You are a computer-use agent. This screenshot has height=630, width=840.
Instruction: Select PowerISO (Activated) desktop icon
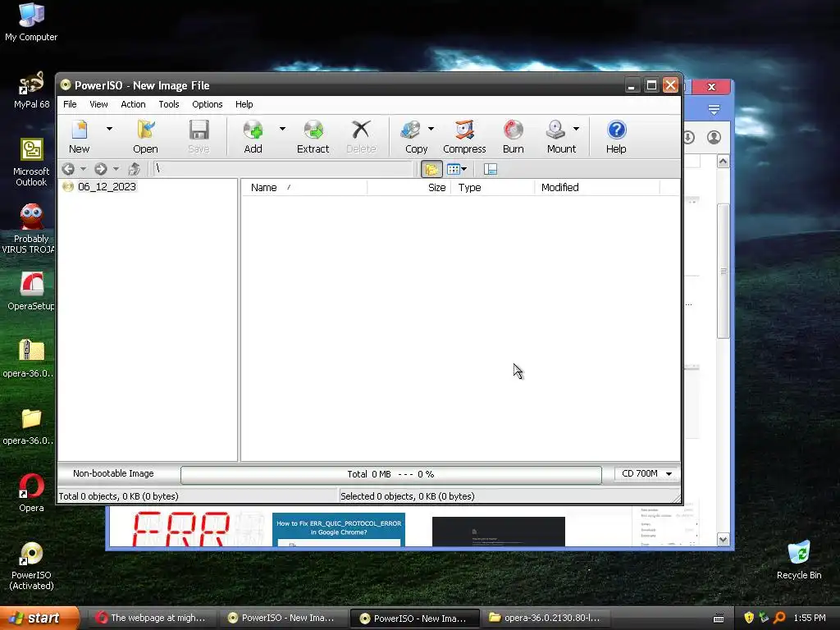tap(31, 566)
